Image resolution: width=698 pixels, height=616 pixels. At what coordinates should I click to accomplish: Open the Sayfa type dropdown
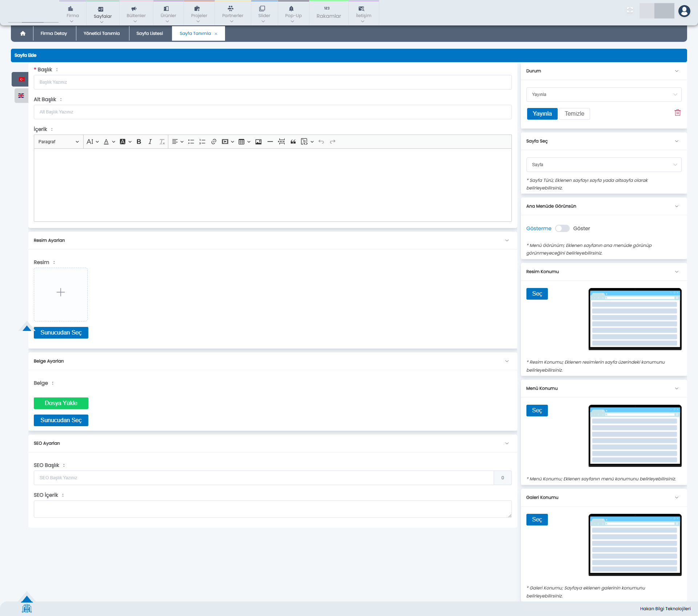click(603, 165)
